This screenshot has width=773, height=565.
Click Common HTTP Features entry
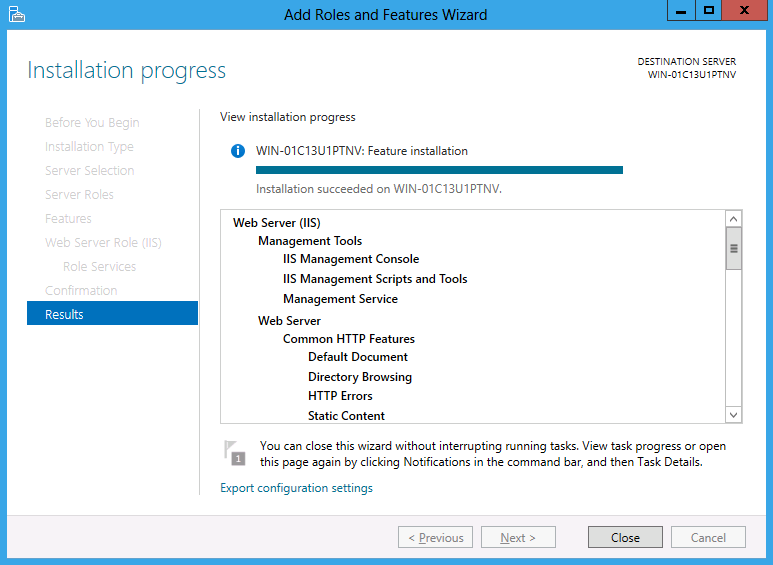point(349,339)
